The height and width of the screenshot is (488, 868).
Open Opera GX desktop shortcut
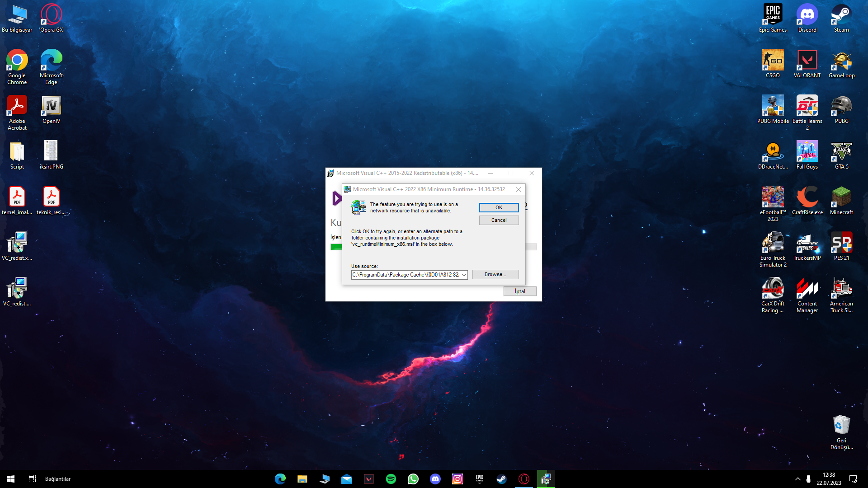(51, 18)
